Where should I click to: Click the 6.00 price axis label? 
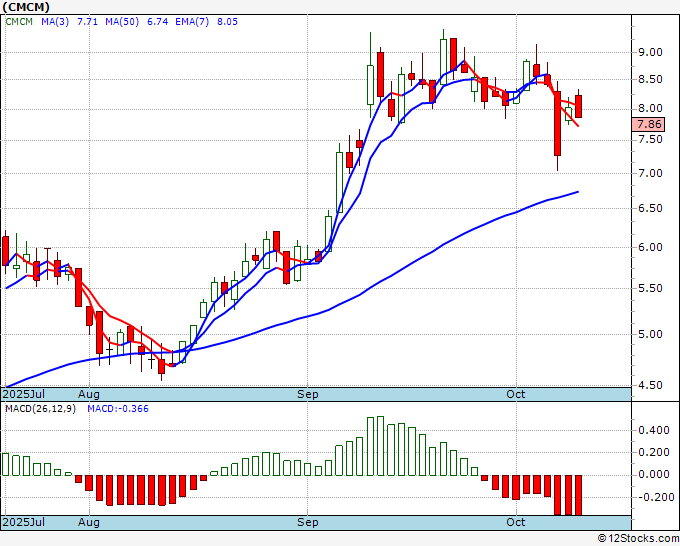tap(650, 247)
